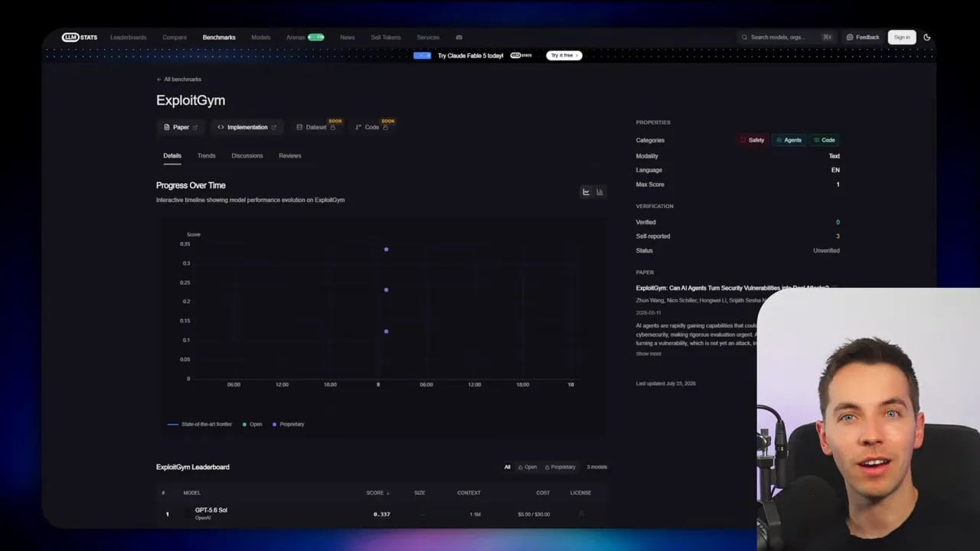Screen dimensions: 980x551
Task: Click the Feedback speech bubble icon
Action: (x=850, y=37)
